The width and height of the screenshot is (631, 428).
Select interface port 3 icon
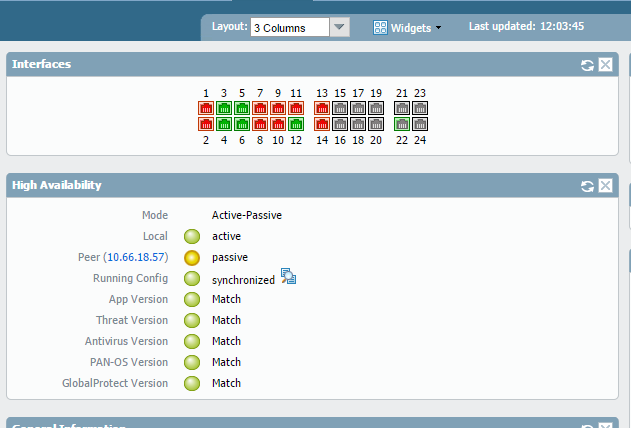tap(224, 108)
